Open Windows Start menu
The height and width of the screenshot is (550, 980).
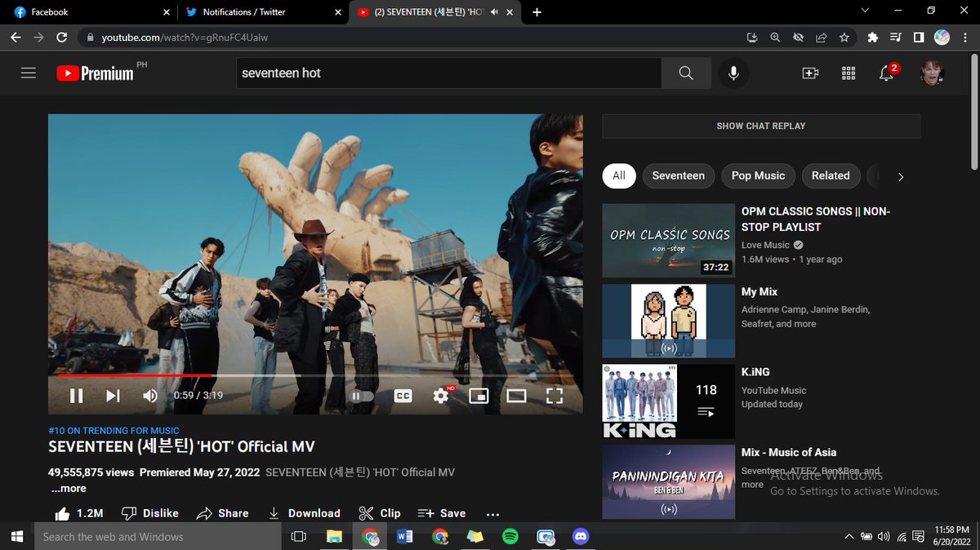pos(16,536)
